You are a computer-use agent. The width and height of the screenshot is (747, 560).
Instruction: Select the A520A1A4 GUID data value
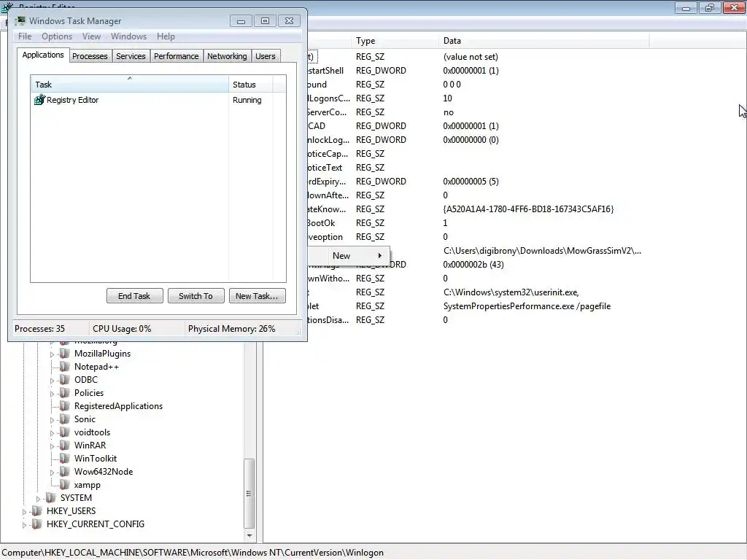528,209
